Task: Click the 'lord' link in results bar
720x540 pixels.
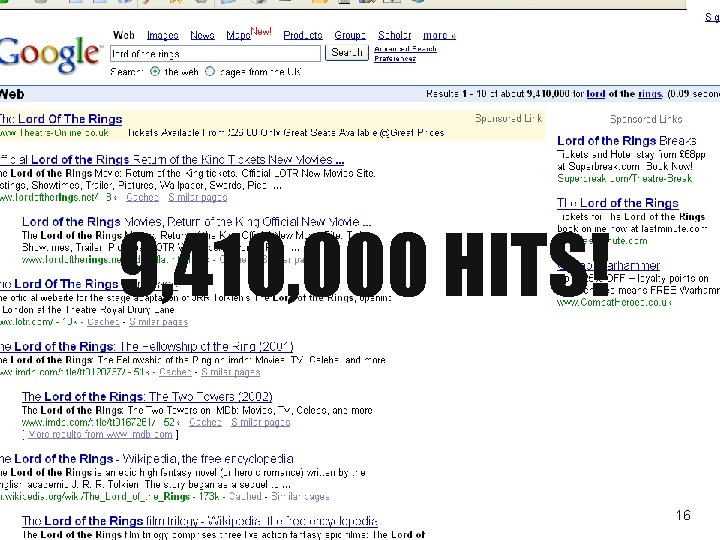Action: coord(596,94)
